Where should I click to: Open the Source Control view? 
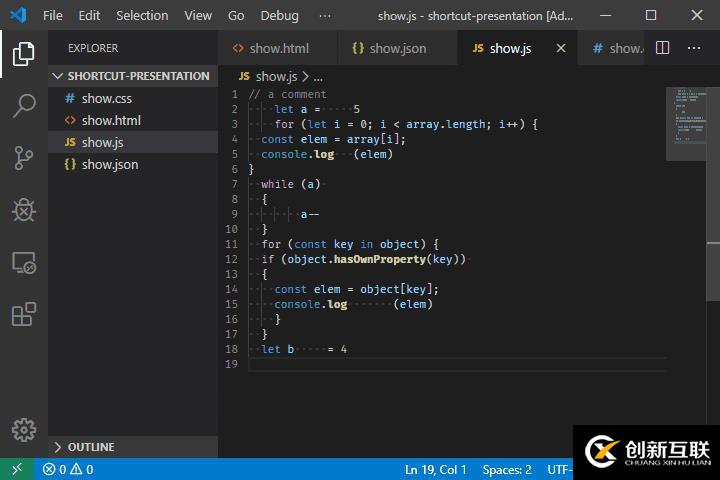click(x=23, y=158)
